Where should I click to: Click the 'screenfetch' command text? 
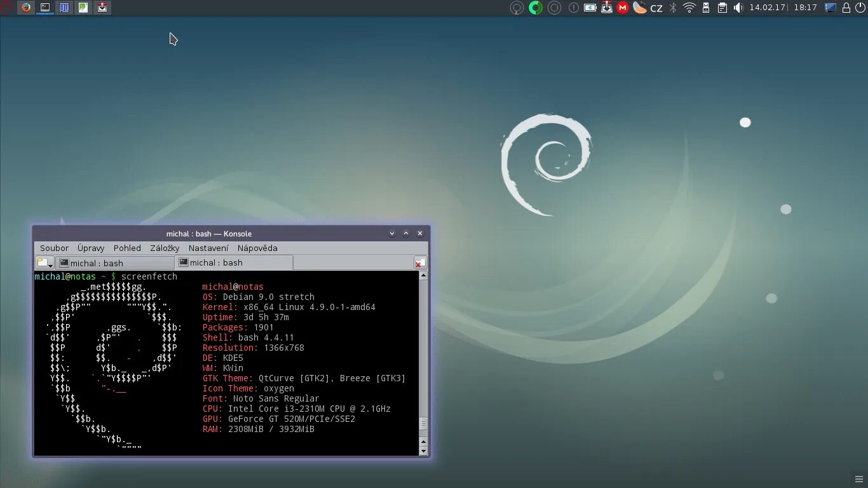coord(149,276)
